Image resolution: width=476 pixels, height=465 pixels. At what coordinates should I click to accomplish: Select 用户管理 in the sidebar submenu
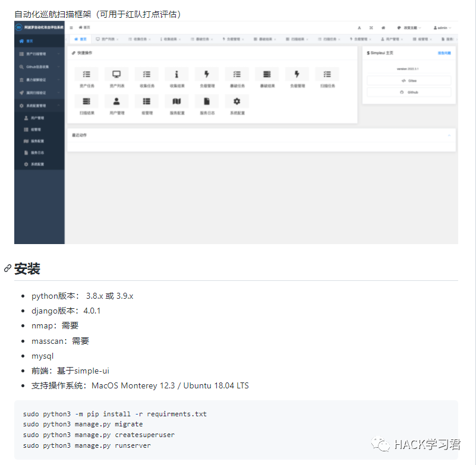tap(39, 118)
